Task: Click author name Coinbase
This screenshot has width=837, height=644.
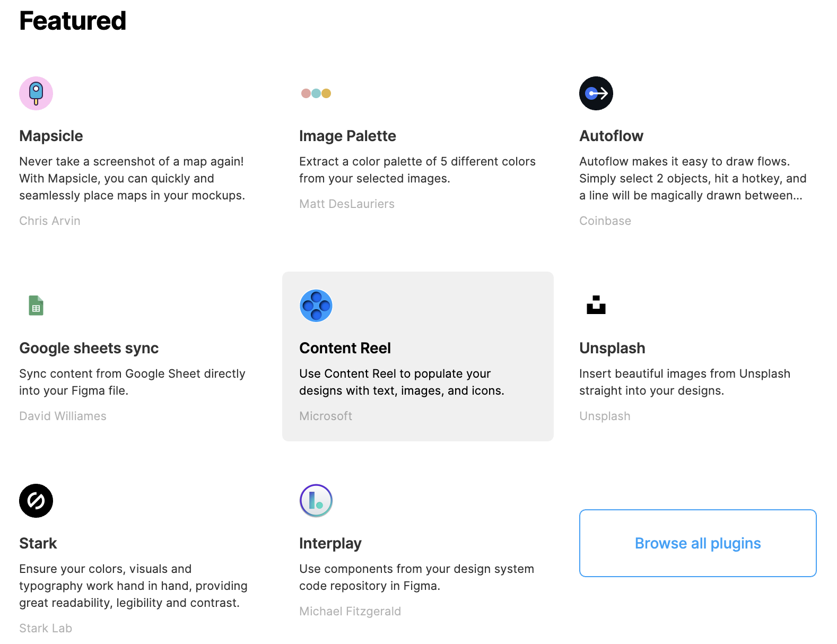Action: [605, 221]
